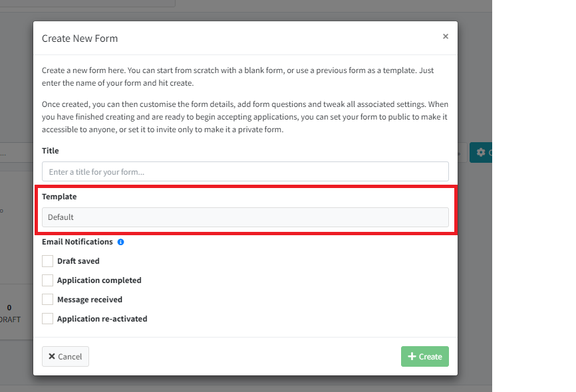
Task: Click the Cancel button
Action: (65, 356)
